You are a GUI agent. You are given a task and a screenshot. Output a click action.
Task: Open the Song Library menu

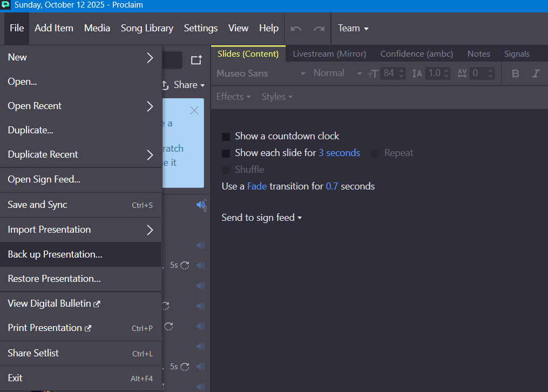click(x=147, y=28)
